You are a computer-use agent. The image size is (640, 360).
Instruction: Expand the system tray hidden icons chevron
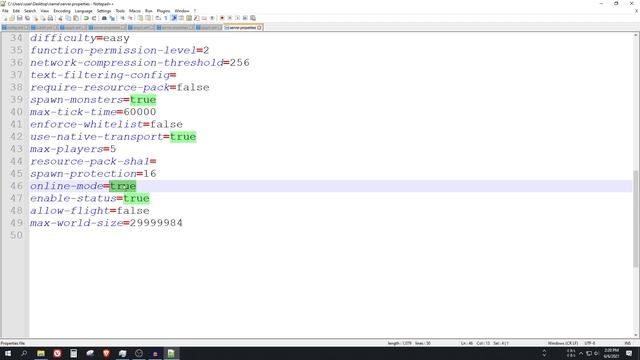point(581,353)
